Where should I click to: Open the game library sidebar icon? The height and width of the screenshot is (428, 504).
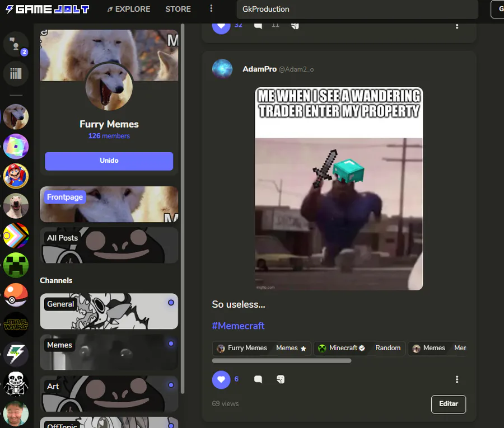(x=16, y=73)
